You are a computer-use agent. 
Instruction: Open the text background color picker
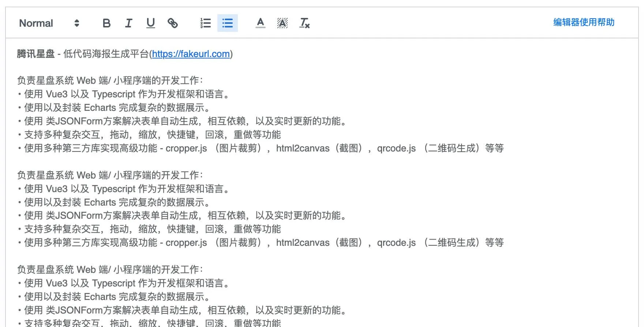pyautogui.click(x=282, y=23)
